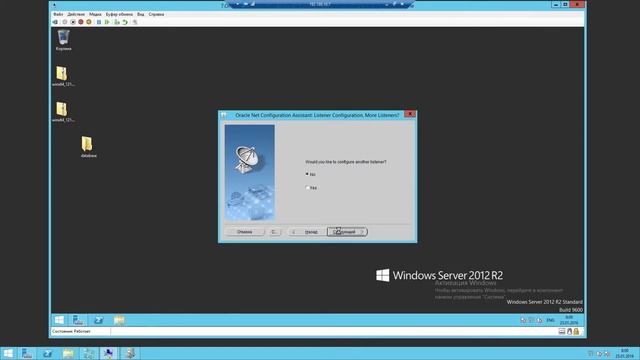Click the Следующий button in the Oracle dialog

[x=347, y=232]
